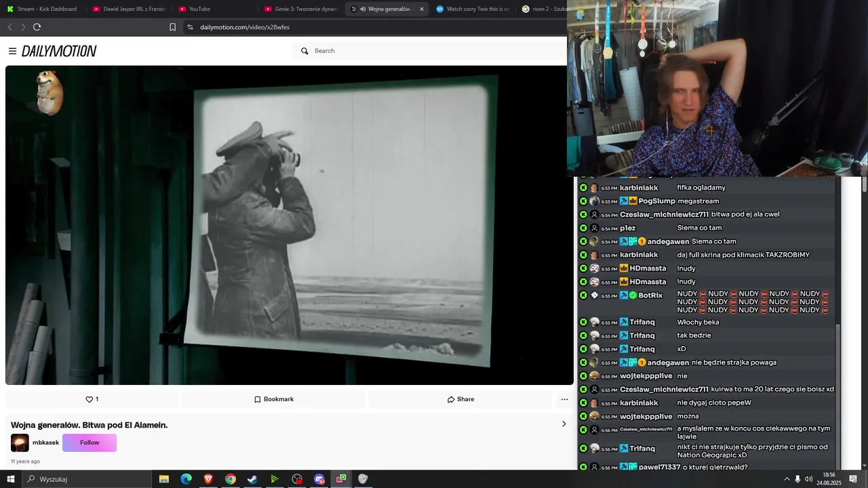This screenshot has width=868, height=488.
Task: Open the gray hamster taskbar app
Action: click(363, 479)
